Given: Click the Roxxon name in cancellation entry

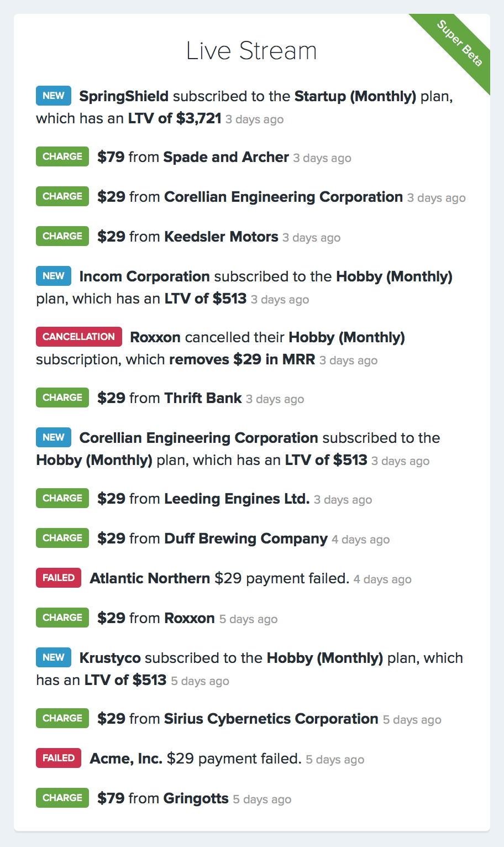Looking at the screenshot, I should (x=155, y=337).
